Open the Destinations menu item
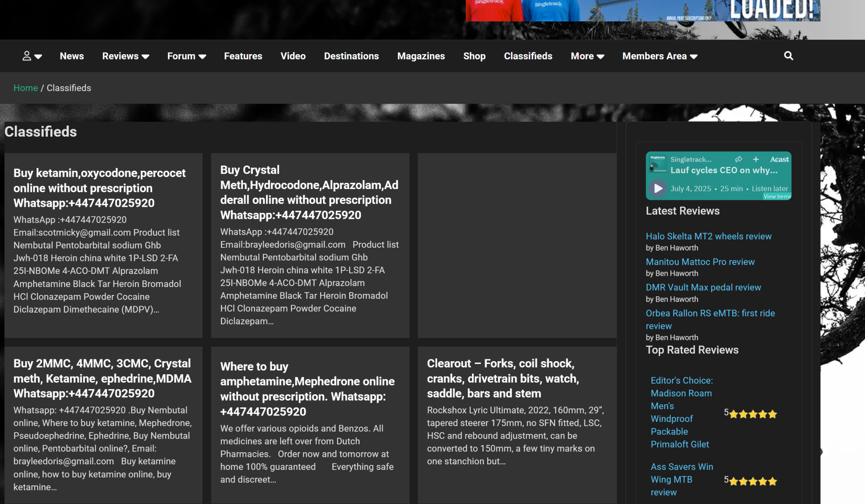Screen dimensions: 865x504 click(351, 56)
